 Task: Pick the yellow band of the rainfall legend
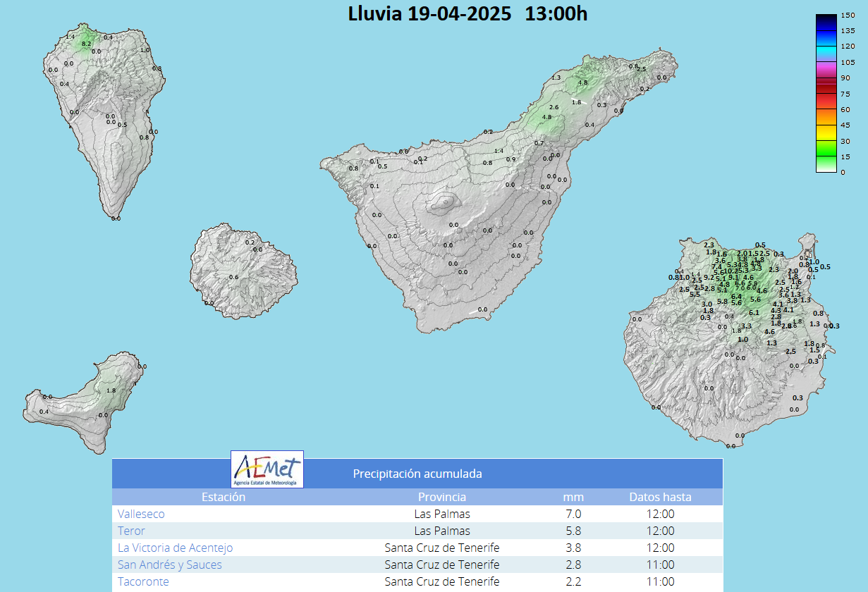click(x=826, y=132)
